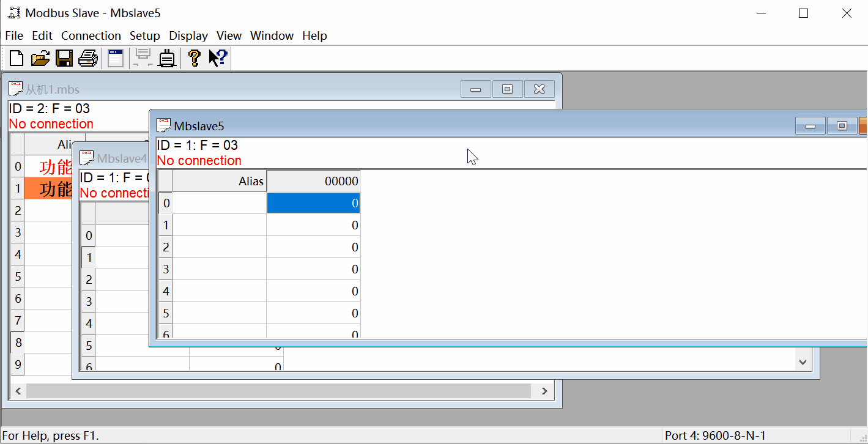This screenshot has width=868, height=444.
Task: Click "No connection" status in Mbslave5
Action: click(199, 160)
